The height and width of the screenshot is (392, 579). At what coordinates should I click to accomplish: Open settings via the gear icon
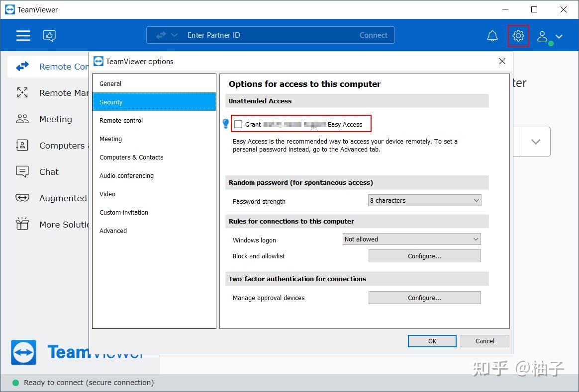click(x=518, y=36)
